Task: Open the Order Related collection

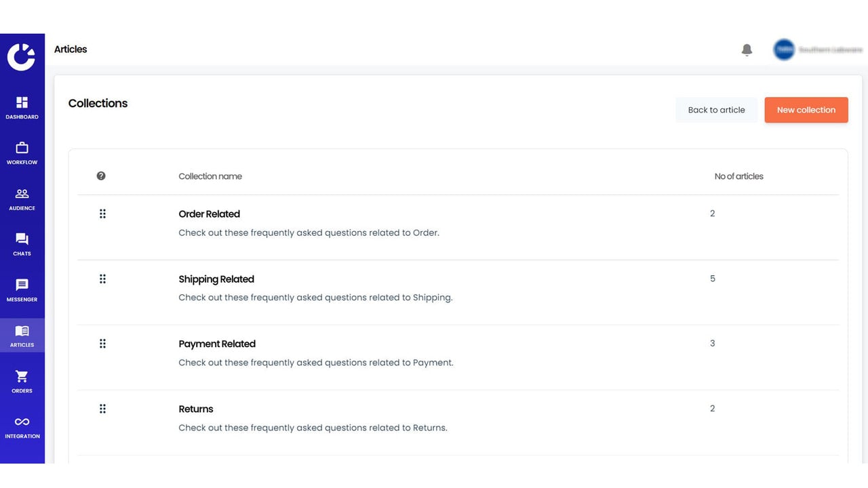Action: point(209,214)
